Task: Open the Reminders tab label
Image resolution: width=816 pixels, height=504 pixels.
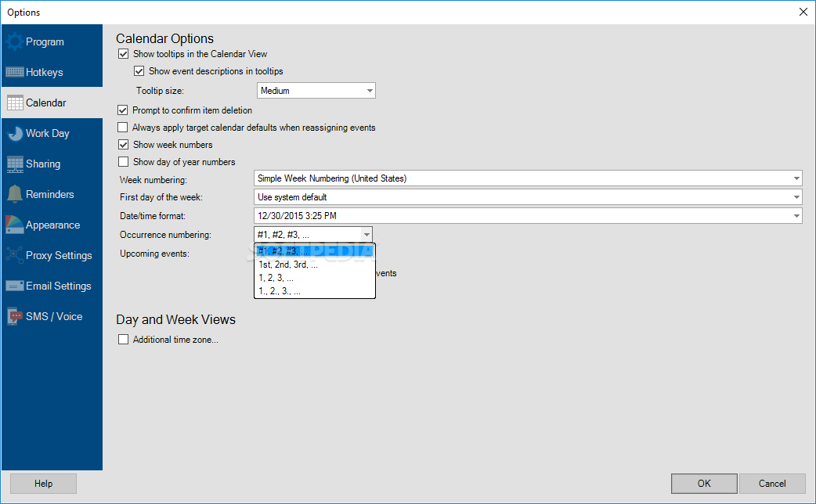Action: click(x=50, y=194)
